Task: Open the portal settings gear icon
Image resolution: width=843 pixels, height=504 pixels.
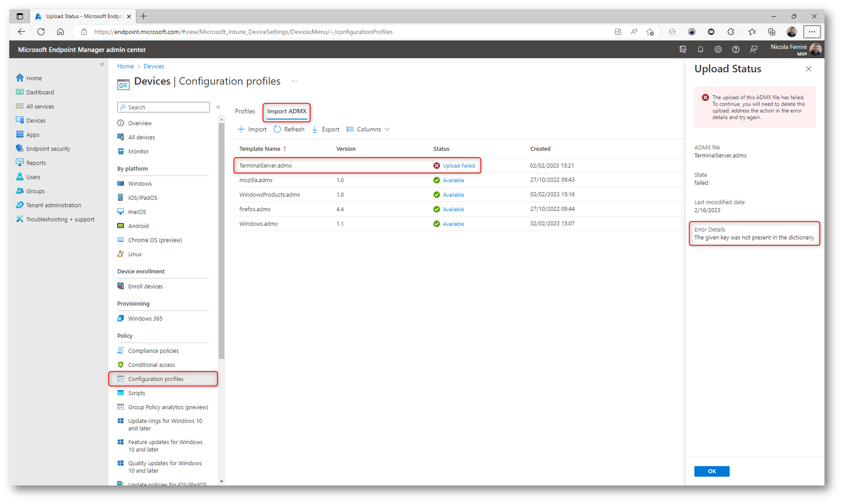Action: [x=718, y=49]
